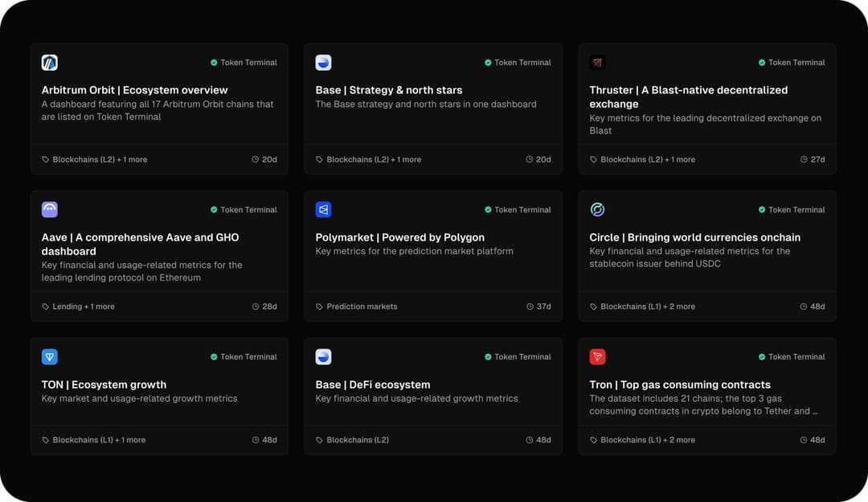This screenshot has height=502, width=868.
Task: Open Circle Bringing world currencies onchain
Action: 694,237
